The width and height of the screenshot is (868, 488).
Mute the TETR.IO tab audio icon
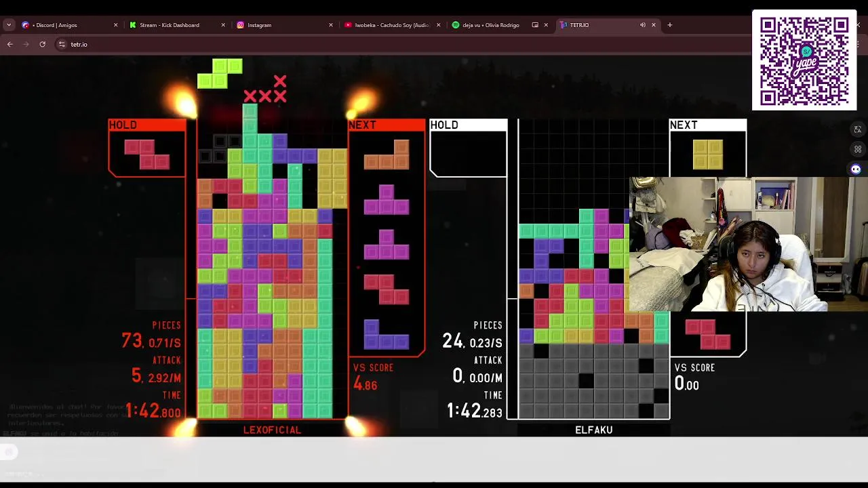coord(642,25)
